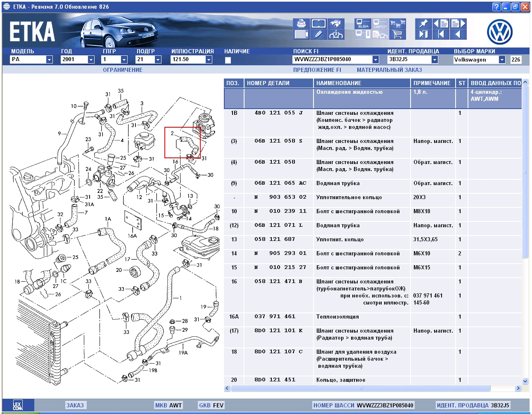Click the parts table horizontal scrollbar thumb
This screenshot has width=532, height=414.
point(361,388)
